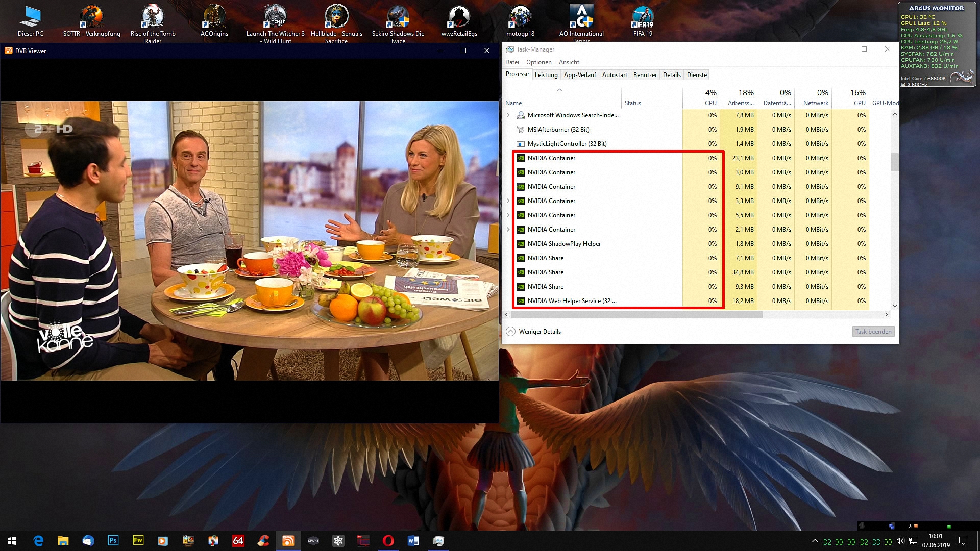Open CPU-Z from the taskbar
Viewport: 980px width, 551px height.
313,540
